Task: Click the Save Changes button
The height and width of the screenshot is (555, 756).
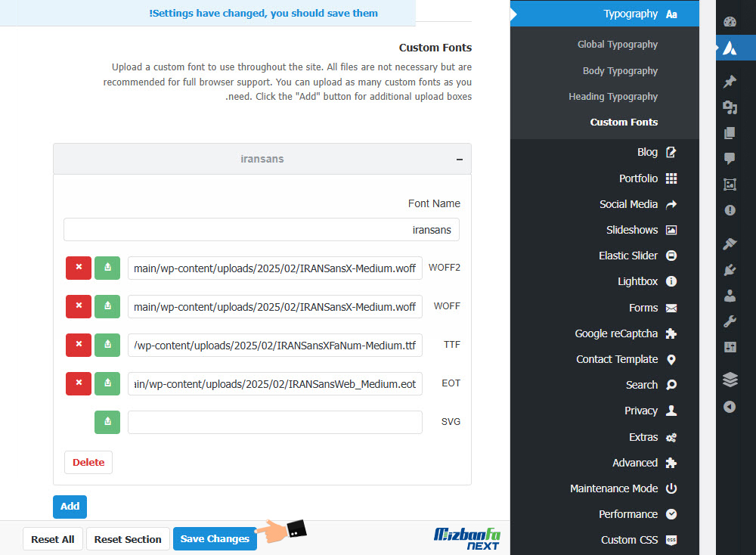Action: 215,539
